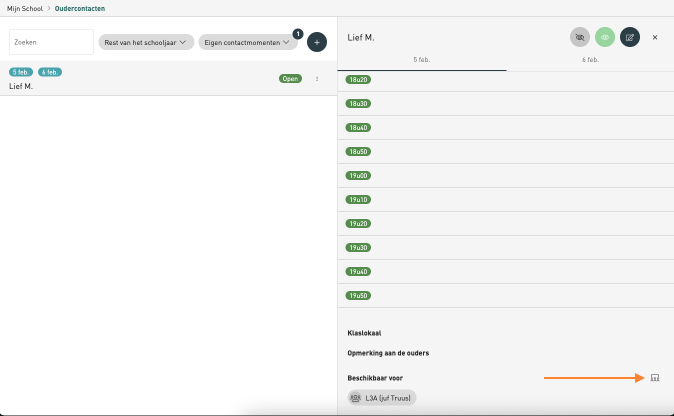The width and height of the screenshot is (674, 416).
Task: Open the 'Eigen contactmomenten' filter dropdown
Action: coord(249,42)
